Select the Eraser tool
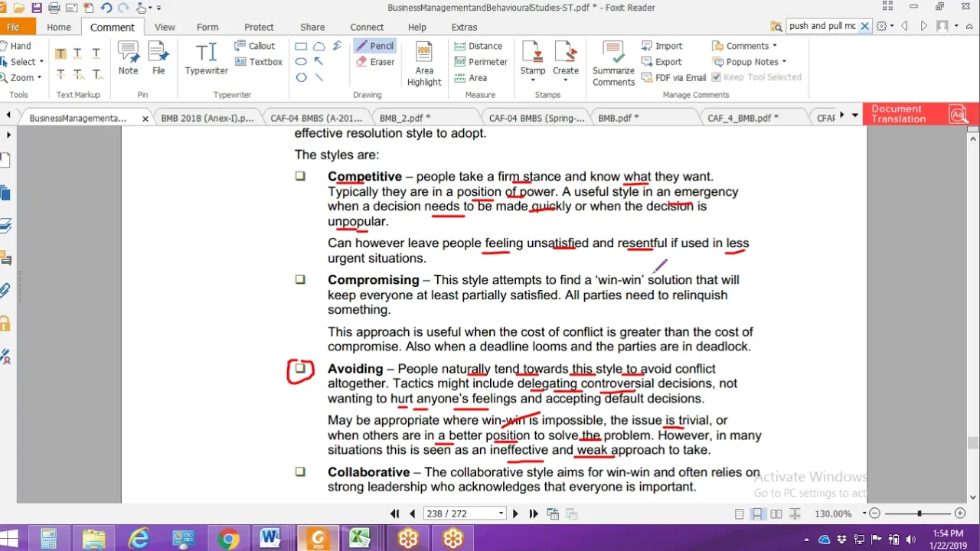This screenshot has width=980, height=551. [x=375, y=62]
